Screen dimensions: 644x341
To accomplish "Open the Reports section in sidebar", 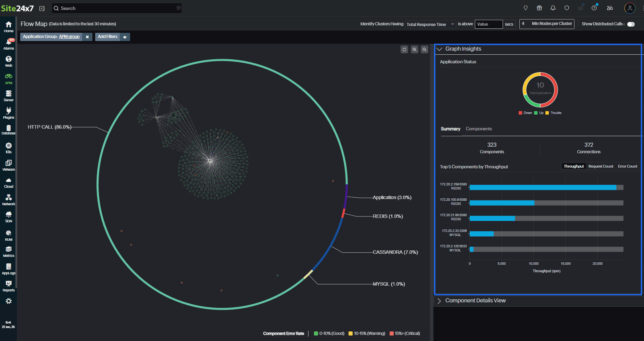I will [x=8, y=286].
